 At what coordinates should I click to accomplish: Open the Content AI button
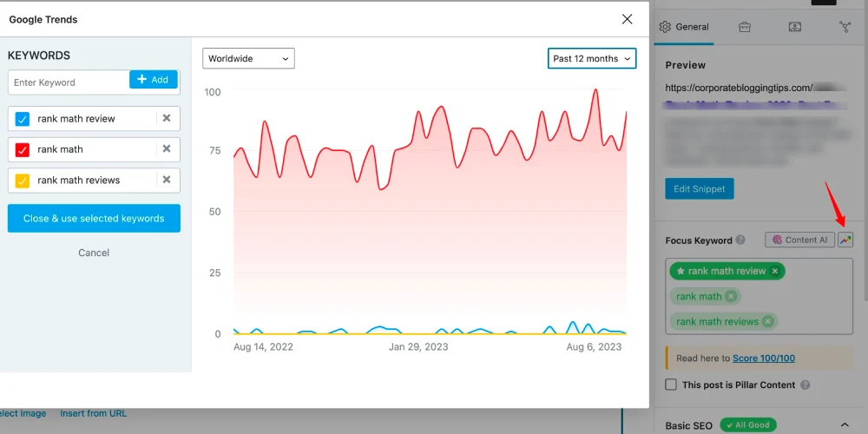pyautogui.click(x=800, y=240)
